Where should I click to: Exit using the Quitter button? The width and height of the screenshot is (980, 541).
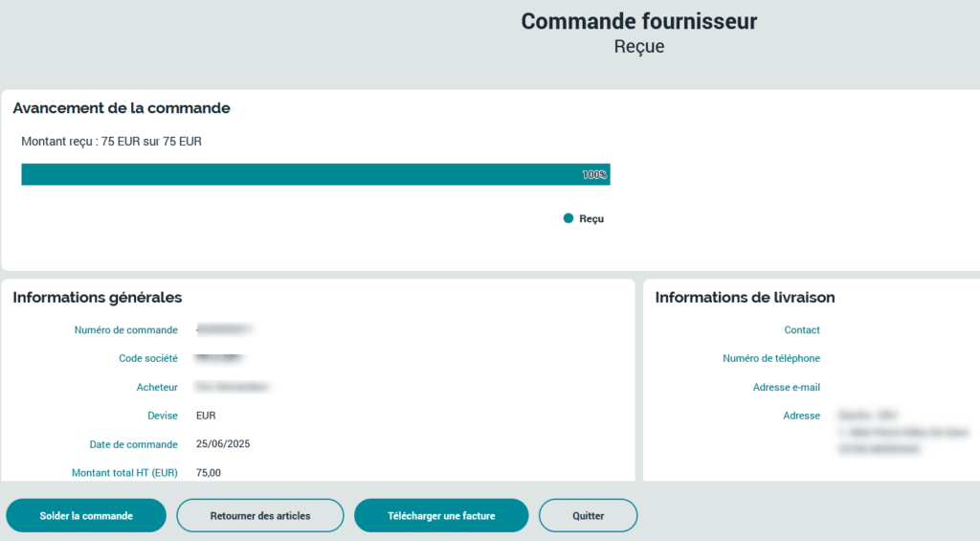[x=588, y=515]
